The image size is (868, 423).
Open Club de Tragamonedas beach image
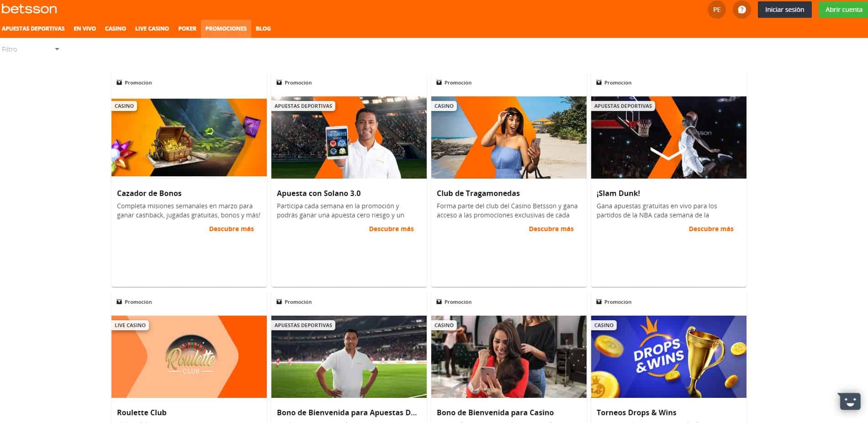point(509,137)
